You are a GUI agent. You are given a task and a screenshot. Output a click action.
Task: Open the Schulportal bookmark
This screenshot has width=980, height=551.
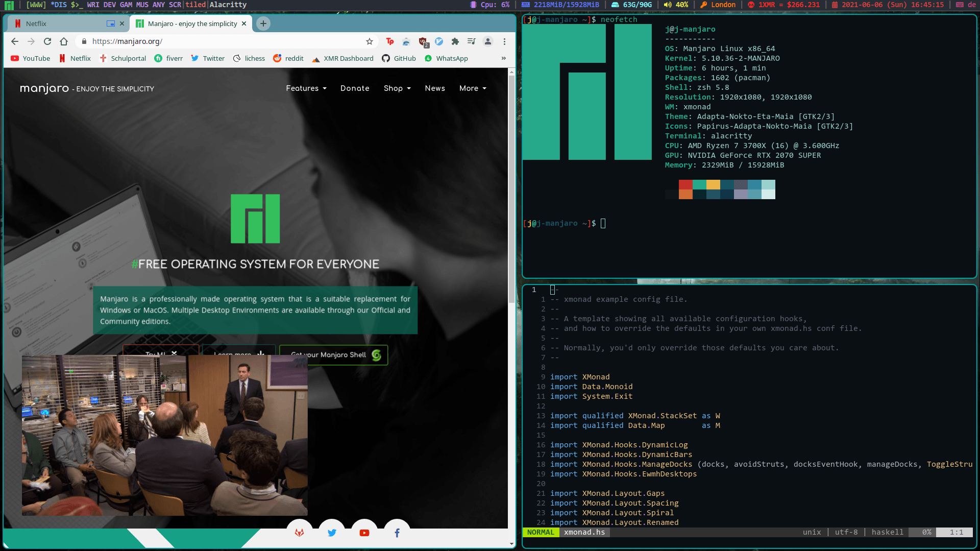click(123, 58)
